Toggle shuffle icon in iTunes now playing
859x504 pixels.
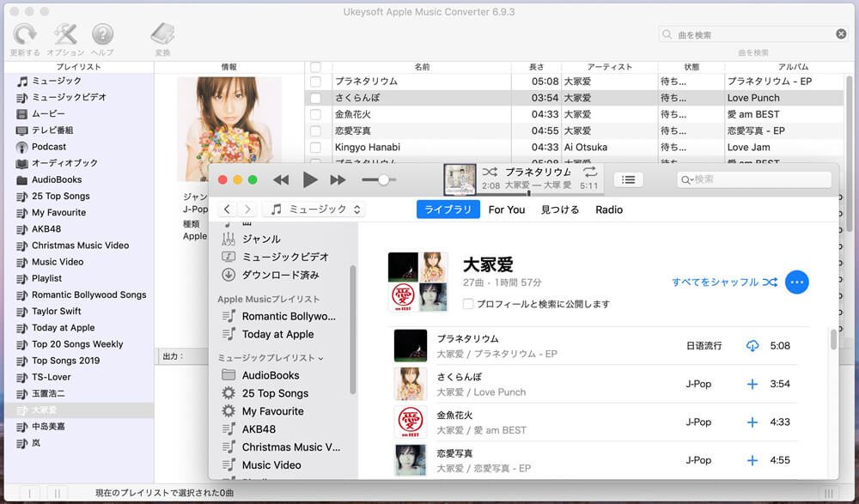coord(490,172)
